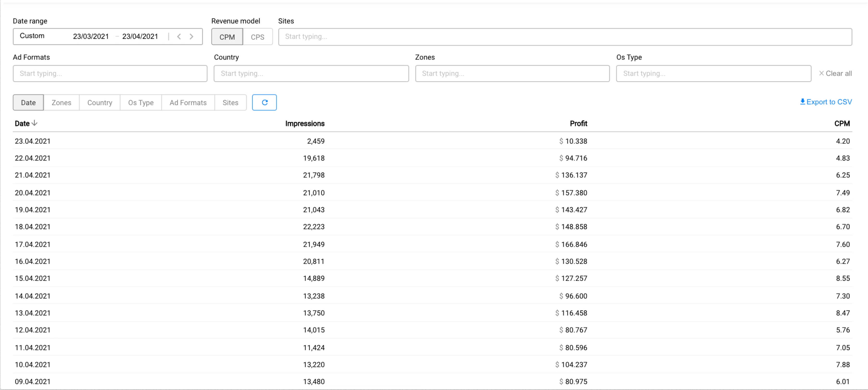Click impressions value 11,424
This screenshot has height=390, width=868.
coord(314,347)
